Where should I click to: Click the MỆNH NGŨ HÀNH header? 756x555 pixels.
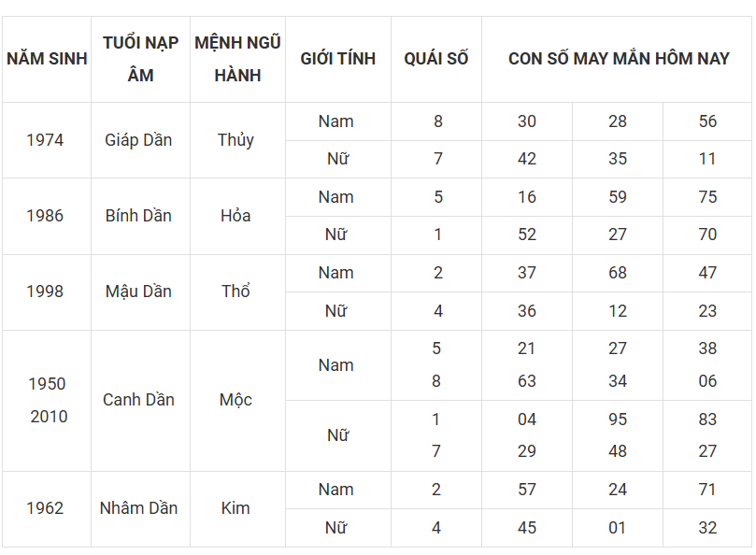[237, 59]
